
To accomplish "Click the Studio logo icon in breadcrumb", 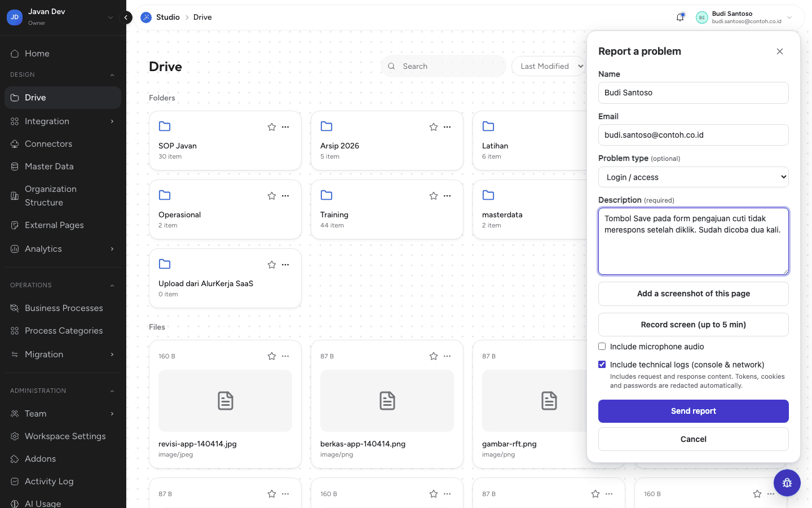I will click(146, 17).
